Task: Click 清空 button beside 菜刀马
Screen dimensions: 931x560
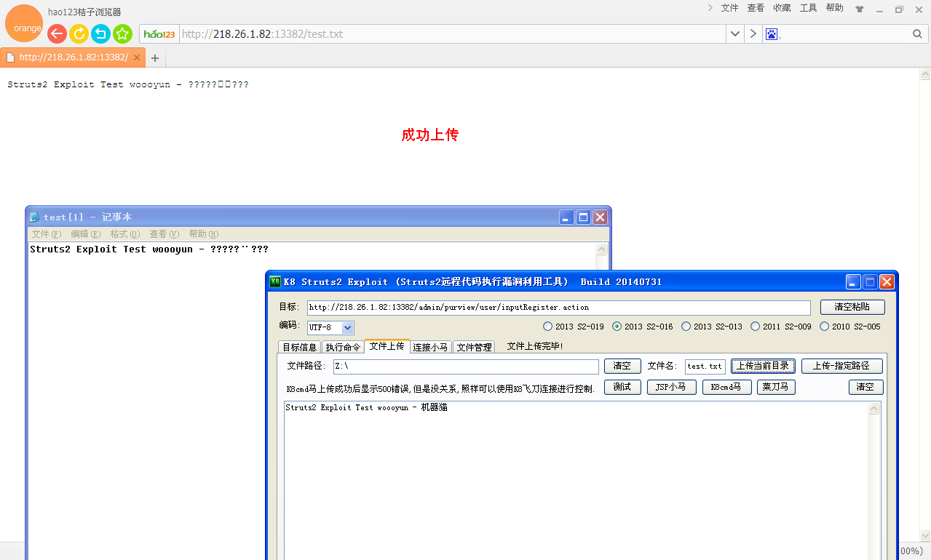Action: click(x=866, y=387)
